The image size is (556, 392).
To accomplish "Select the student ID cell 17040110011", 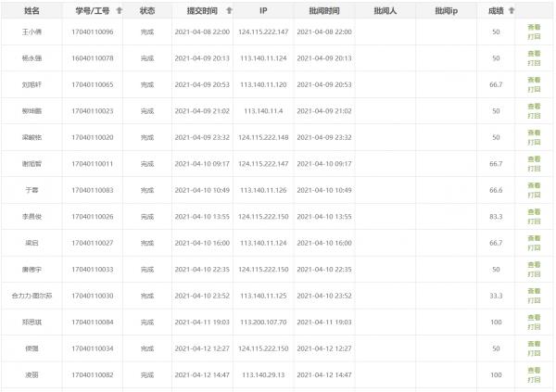I will 92,164.
